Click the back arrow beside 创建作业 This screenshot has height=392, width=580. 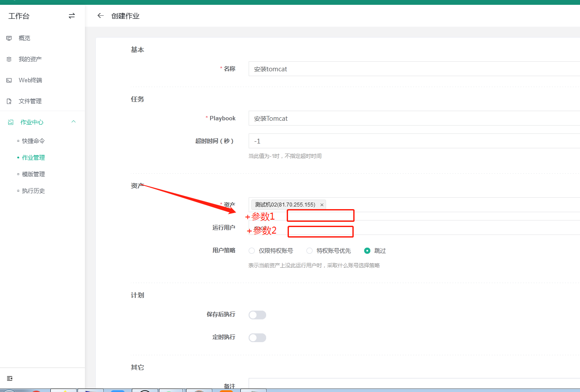(x=100, y=15)
